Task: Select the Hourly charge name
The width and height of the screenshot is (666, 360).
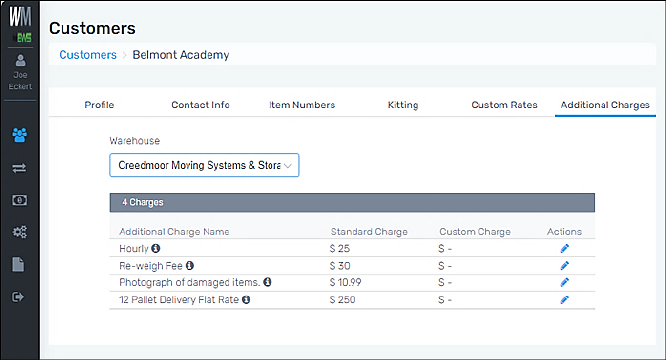Action: 134,249
